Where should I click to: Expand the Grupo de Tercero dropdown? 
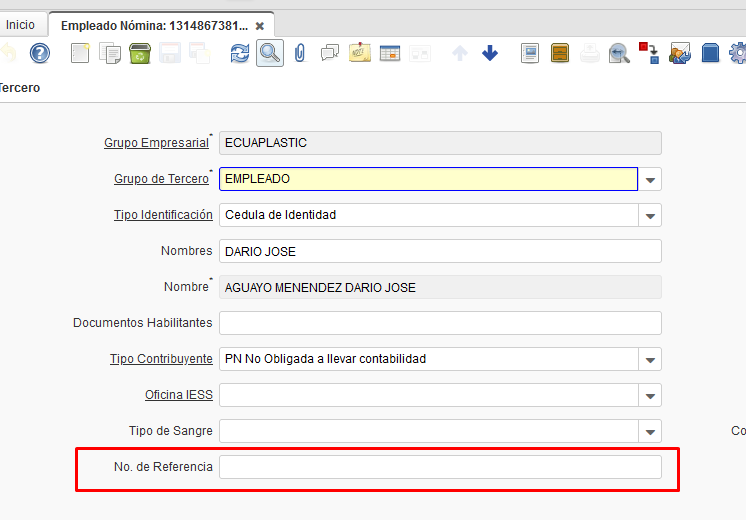coord(651,180)
